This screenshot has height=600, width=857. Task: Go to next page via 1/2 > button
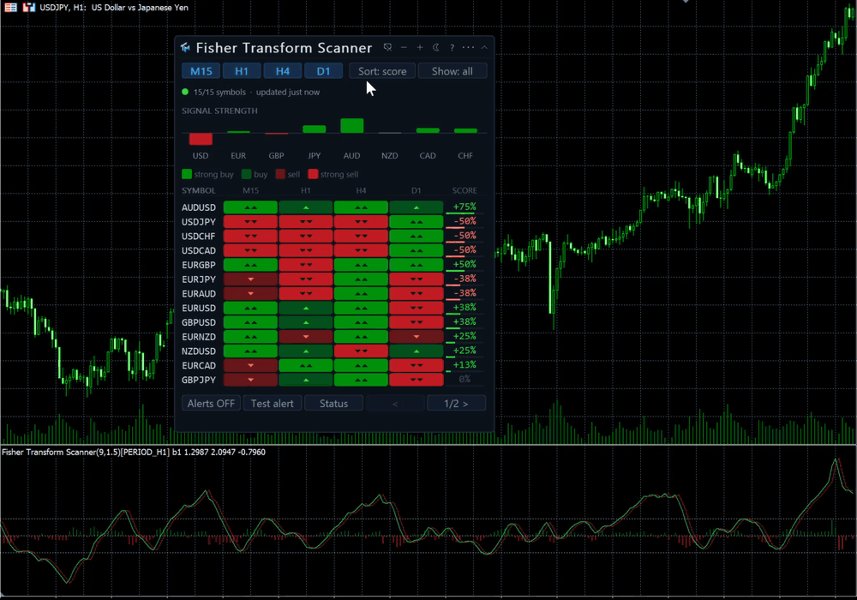click(456, 403)
